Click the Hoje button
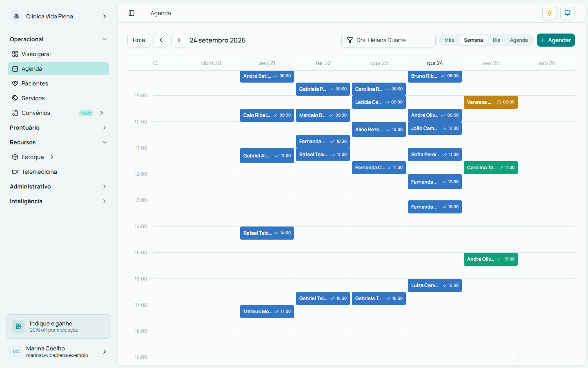 (139, 40)
